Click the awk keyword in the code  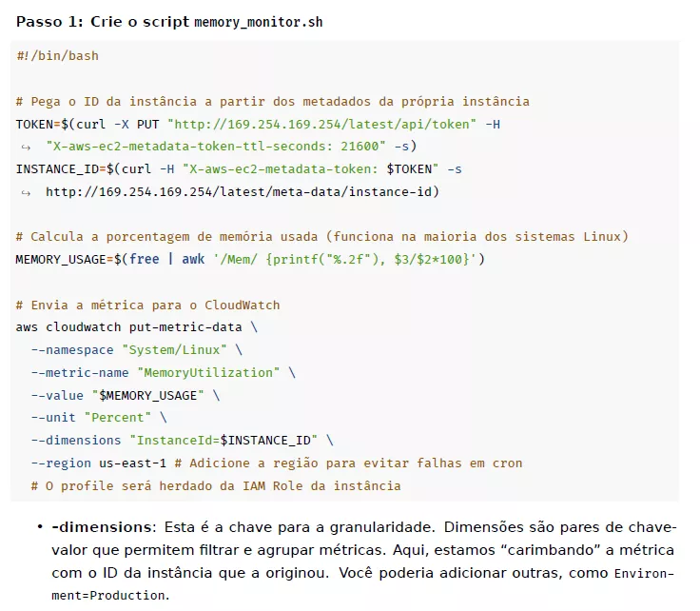[x=193, y=259]
